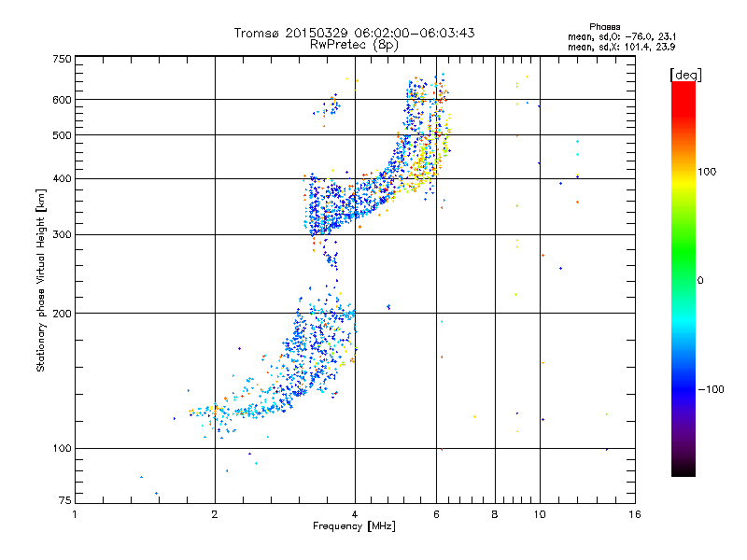
Task: Click the 'mean, sd,X: 101.4, 23.9' statistic
Action: [621, 47]
